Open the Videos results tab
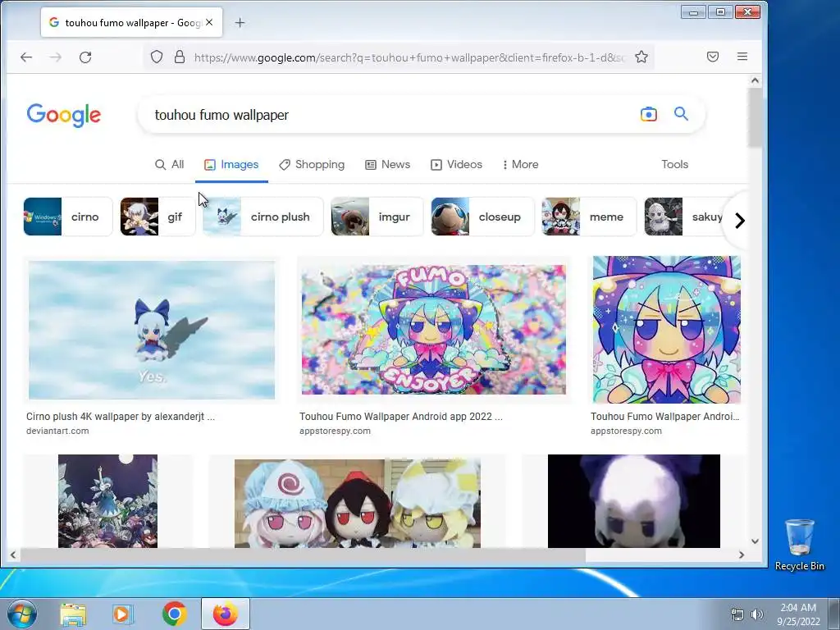840x630 pixels. (x=456, y=164)
